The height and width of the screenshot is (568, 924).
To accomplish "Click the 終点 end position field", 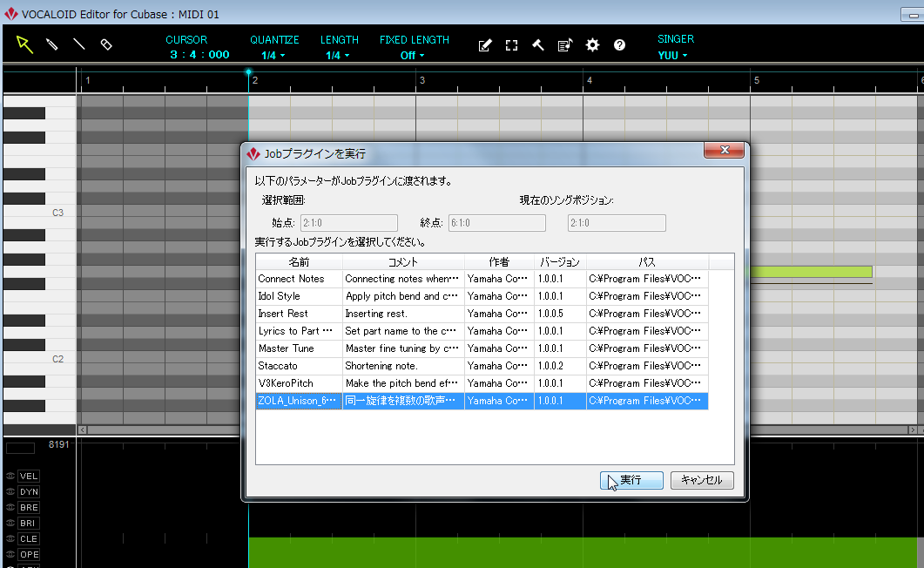I will (x=496, y=223).
